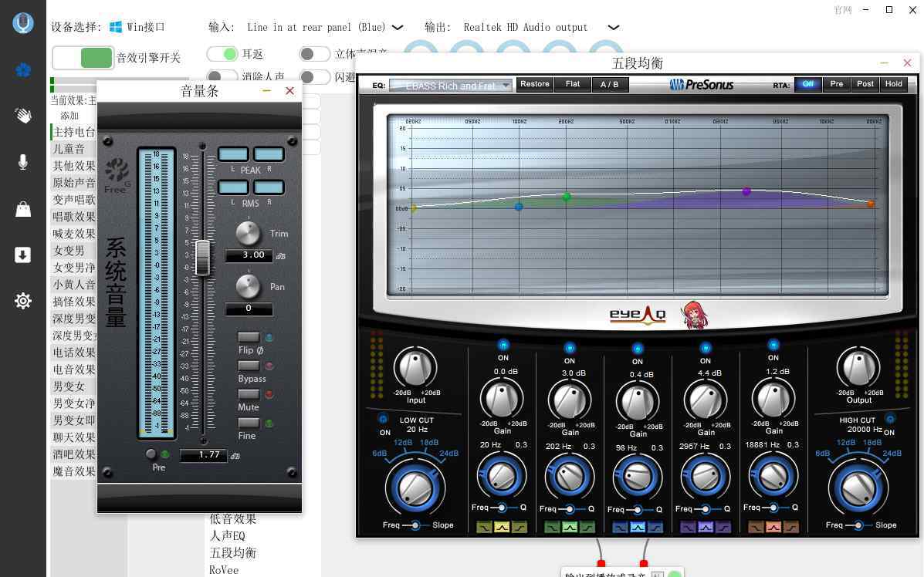Select falling-curve filter shape for 98 Hz band
Image resolution: width=924 pixels, height=577 pixels.
click(x=621, y=527)
